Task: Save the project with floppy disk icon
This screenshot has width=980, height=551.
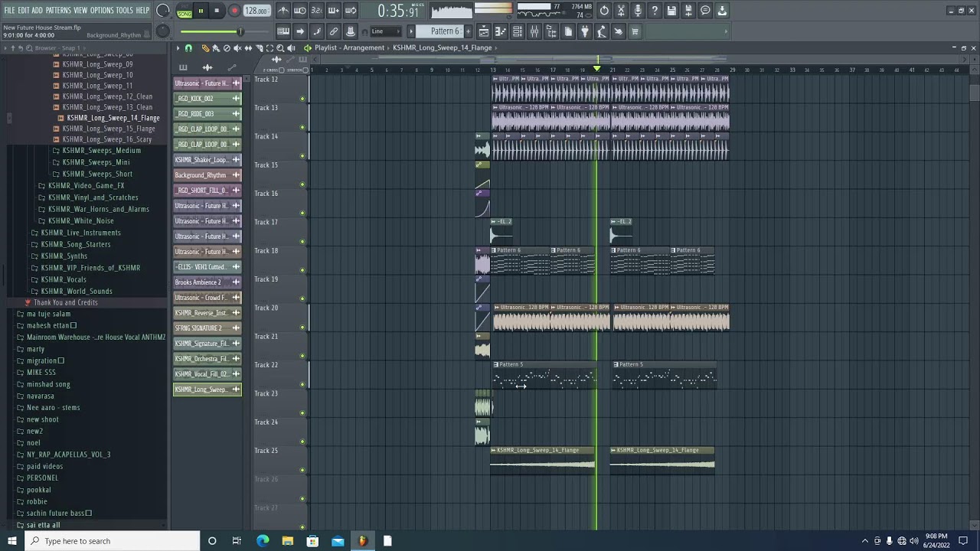Action: (671, 11)
